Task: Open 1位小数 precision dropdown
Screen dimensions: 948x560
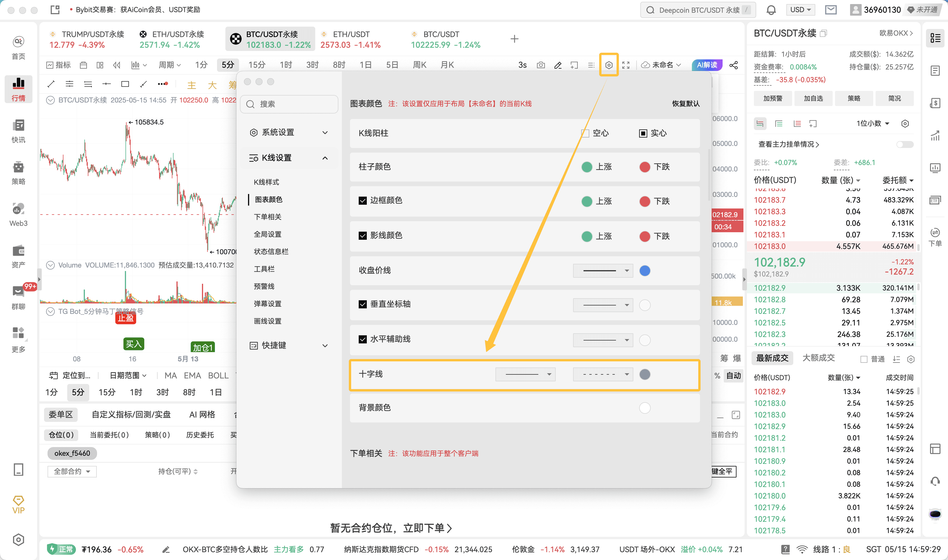Action: pos(873,124)
